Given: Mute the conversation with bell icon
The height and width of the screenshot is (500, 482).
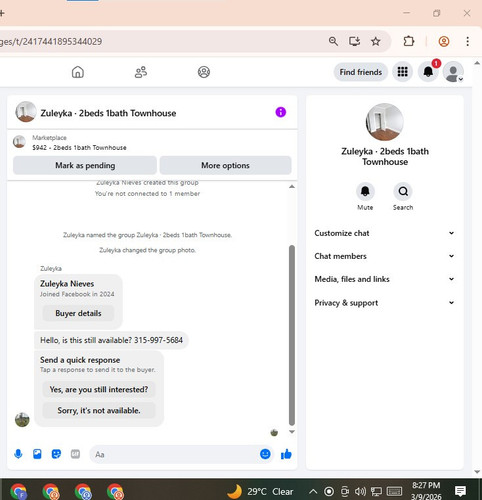Looking at the screenshot, I should (x=365, y=191).
